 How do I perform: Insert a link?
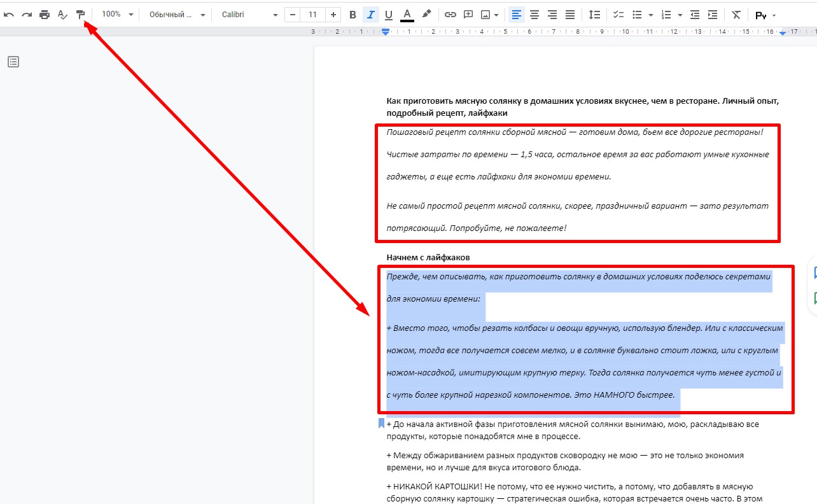point(450,15)
